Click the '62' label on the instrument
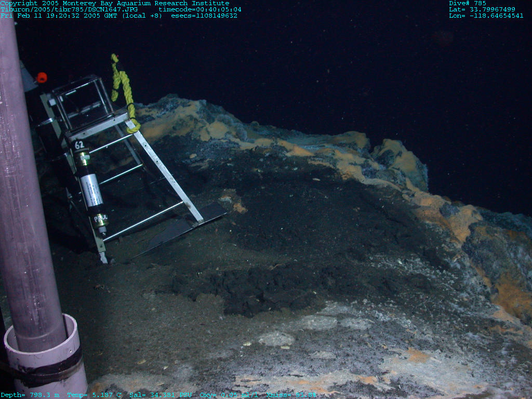Screen dimensions: 532x399 [x=79, y=145]
